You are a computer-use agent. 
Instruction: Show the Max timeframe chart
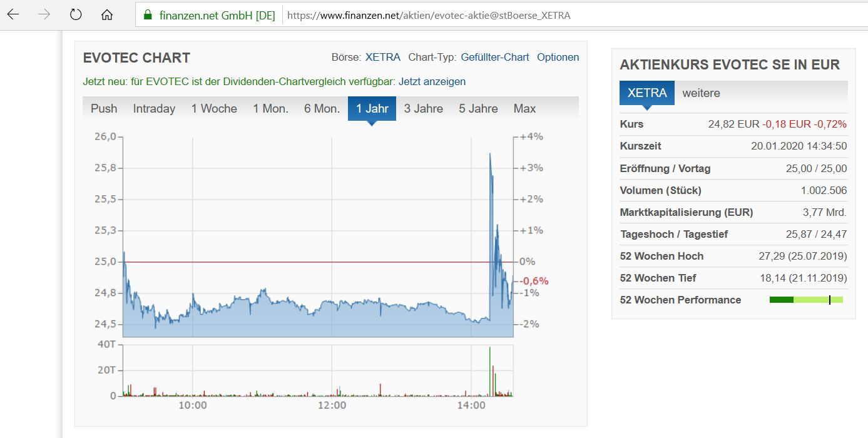point(524,108)
